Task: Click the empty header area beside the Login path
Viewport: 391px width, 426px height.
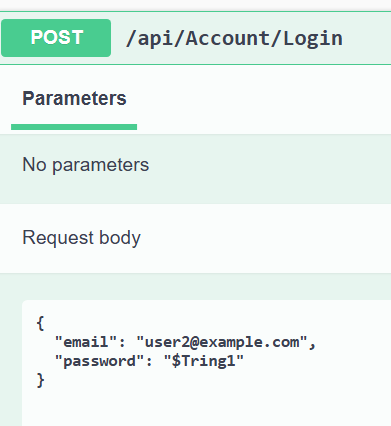Action: pyautogui.click(x=367, y=38)
